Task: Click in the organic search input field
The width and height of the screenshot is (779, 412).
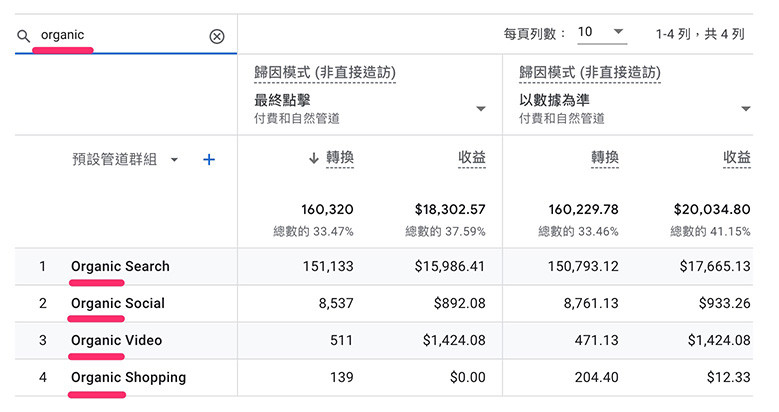Action: click(x=120, y=36)
